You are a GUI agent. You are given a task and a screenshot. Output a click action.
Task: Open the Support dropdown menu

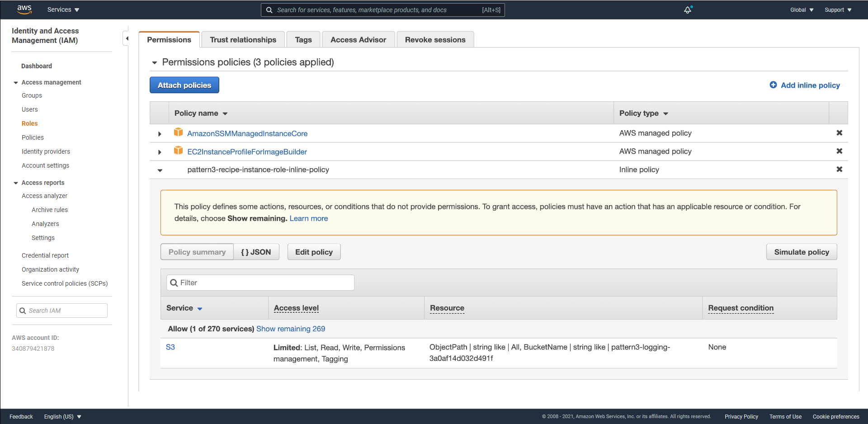click(838, 10)
